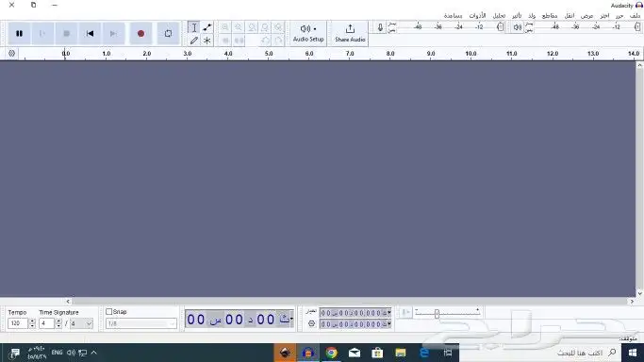The image size is (644, 362).
Task: Click the selection start time field
Action: tap(355, 313)
